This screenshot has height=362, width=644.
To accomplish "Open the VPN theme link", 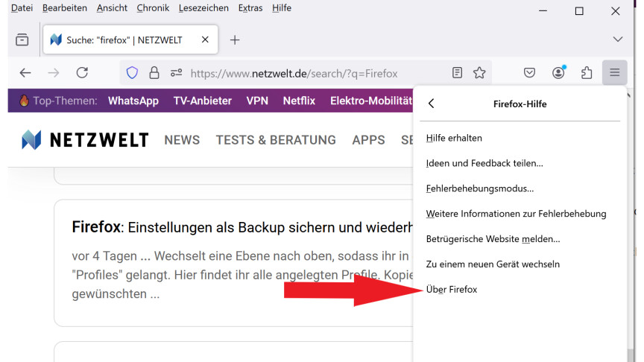I will 257,101.
